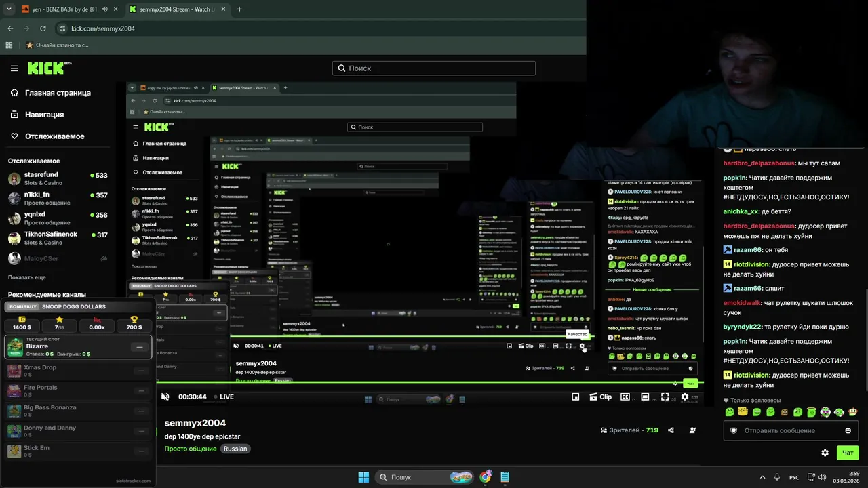Image resolution: width=868 pixels, height=488 pixels.
Task: Click the Donny and Danny slot thumbnail
Action: [x=14, y=431]
